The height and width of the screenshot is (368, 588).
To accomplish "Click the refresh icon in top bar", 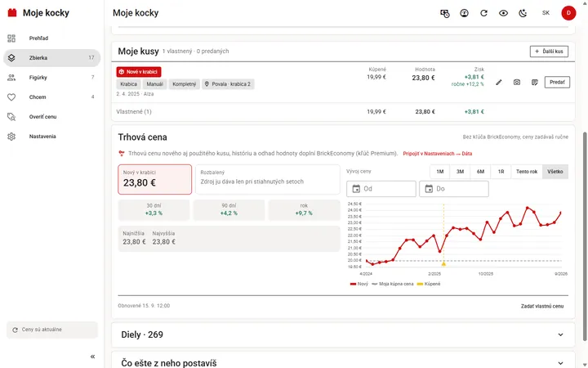I will pos(483,13).
